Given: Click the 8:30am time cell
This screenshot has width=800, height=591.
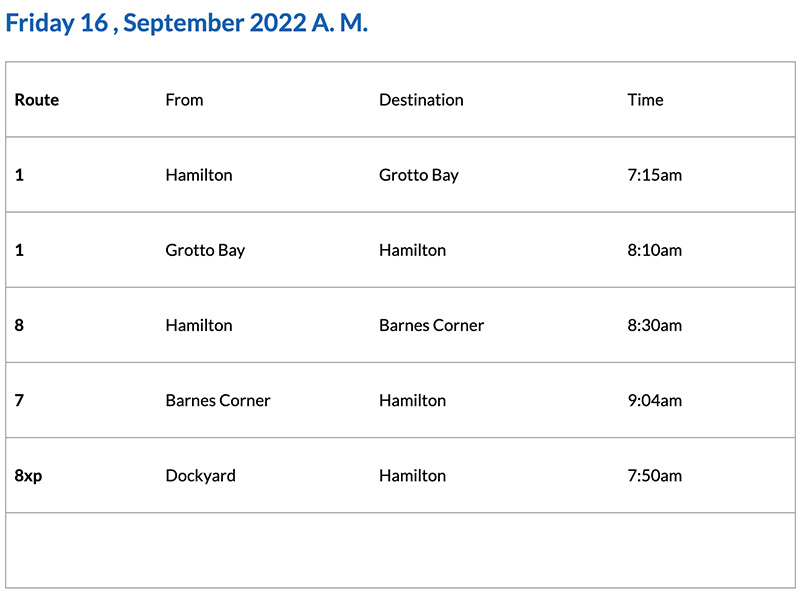Looking at the screenshot, I should (654, 325).
